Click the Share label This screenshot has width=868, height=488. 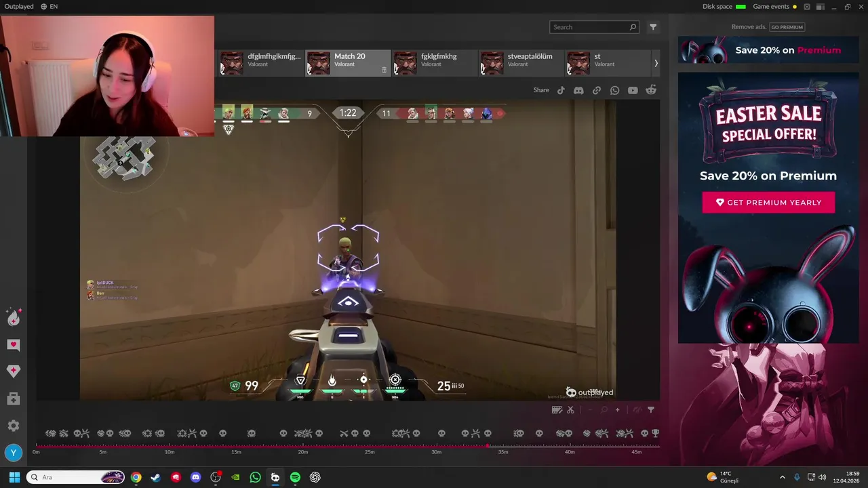[541, 90]
